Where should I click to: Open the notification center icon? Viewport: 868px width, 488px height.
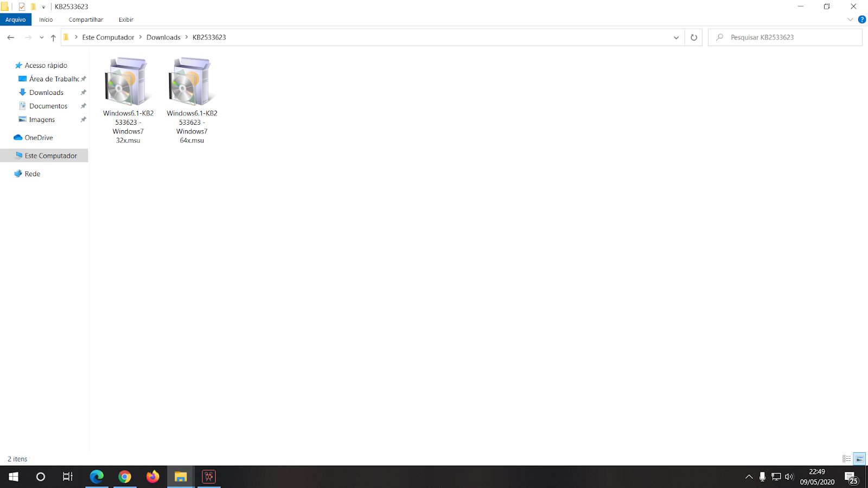pyautogui.click(x=852, y=477)
